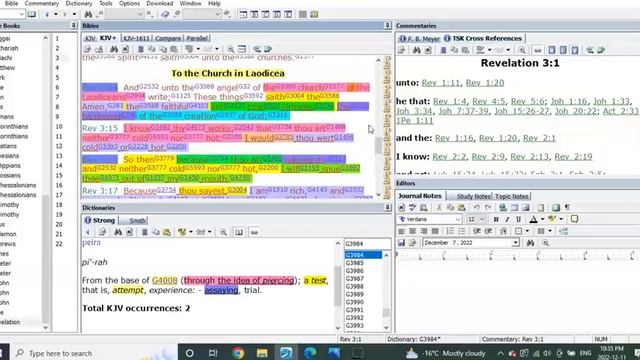
Task: Select G3990 in the Strong's list
Action: click(x=354, y=302)
